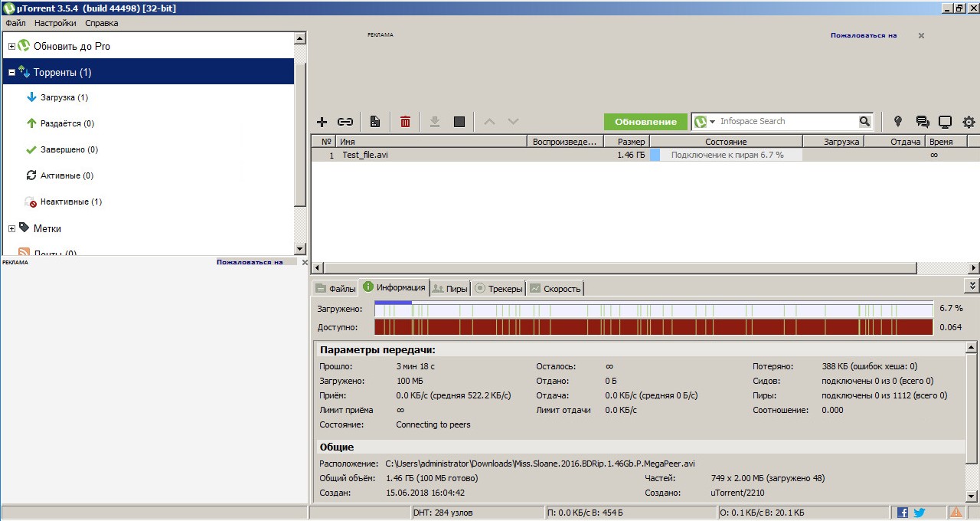
Task: Open Preferences via the gear icon
Action: tap(969, 122)
